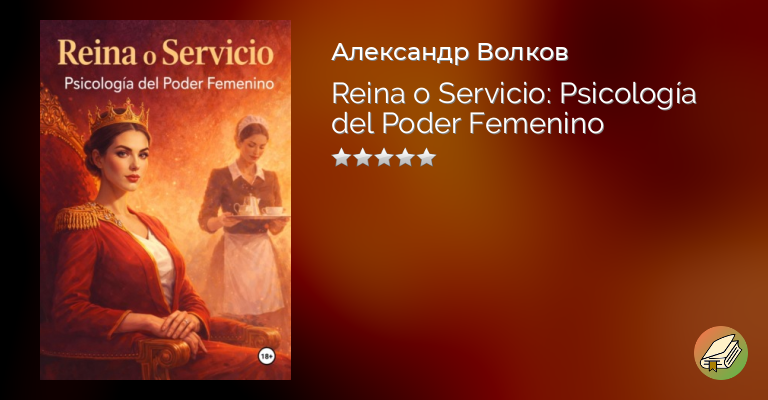Open author name Александр Волков

click(x=450, y=52)
